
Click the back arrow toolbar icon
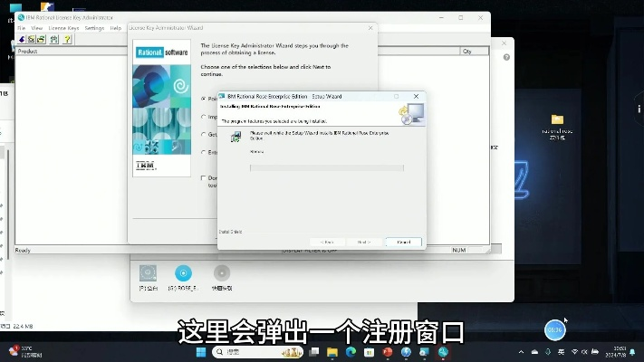pos(21,39)
